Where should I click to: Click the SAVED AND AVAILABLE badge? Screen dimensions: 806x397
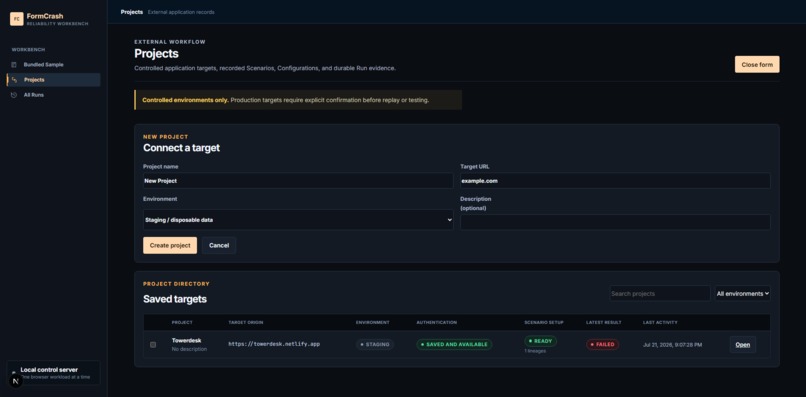(454, 345)
